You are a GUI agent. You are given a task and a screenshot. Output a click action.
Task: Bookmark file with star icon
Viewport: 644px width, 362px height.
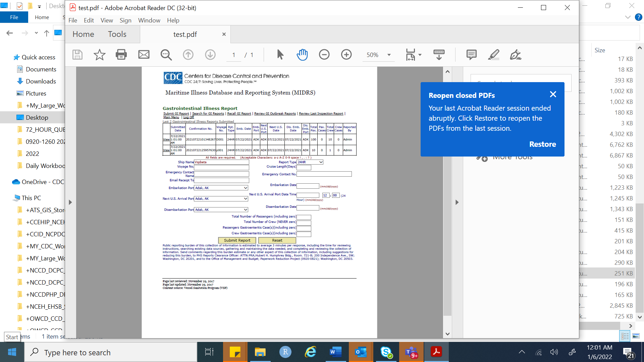pyautogui.click(x=99, y=55)
